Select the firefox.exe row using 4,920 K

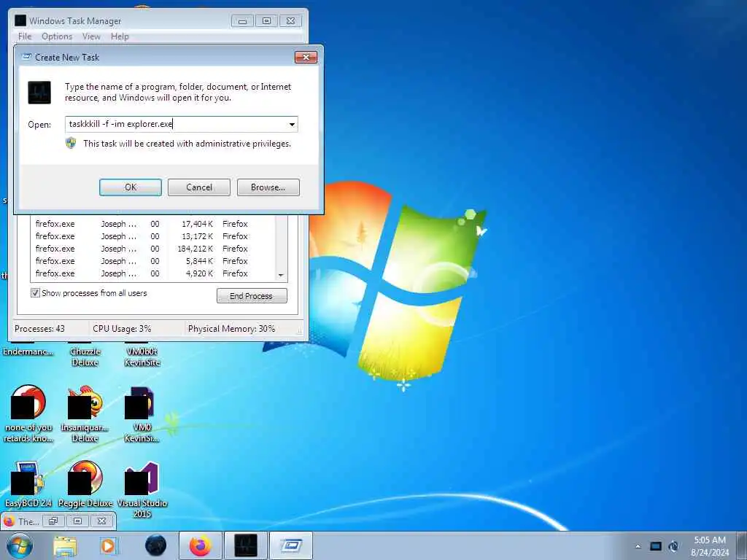point(153,273)
